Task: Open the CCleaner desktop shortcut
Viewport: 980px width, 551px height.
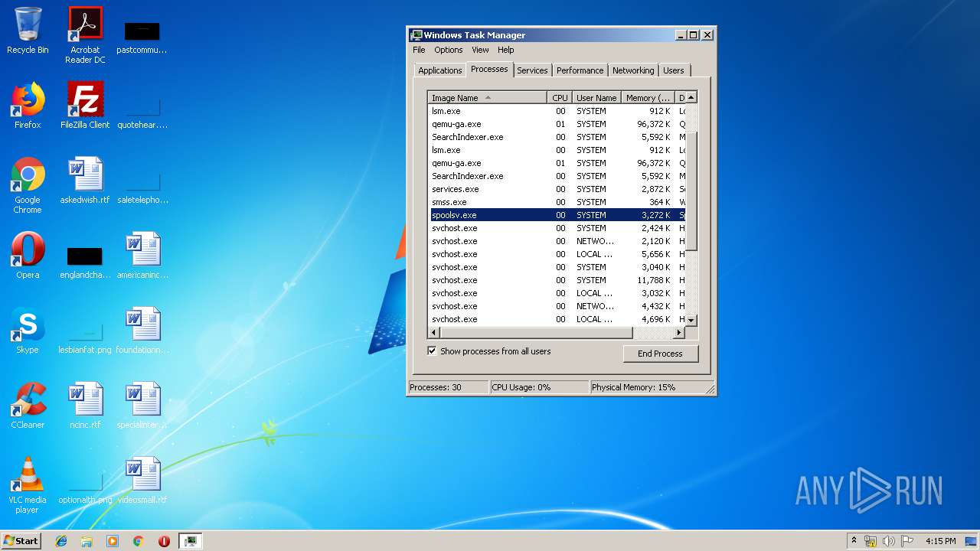Action: pos(28,406)
